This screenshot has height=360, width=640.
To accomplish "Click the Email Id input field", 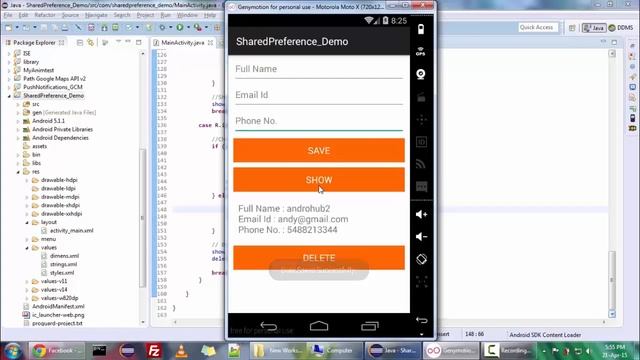I will [x=319, y=96].
